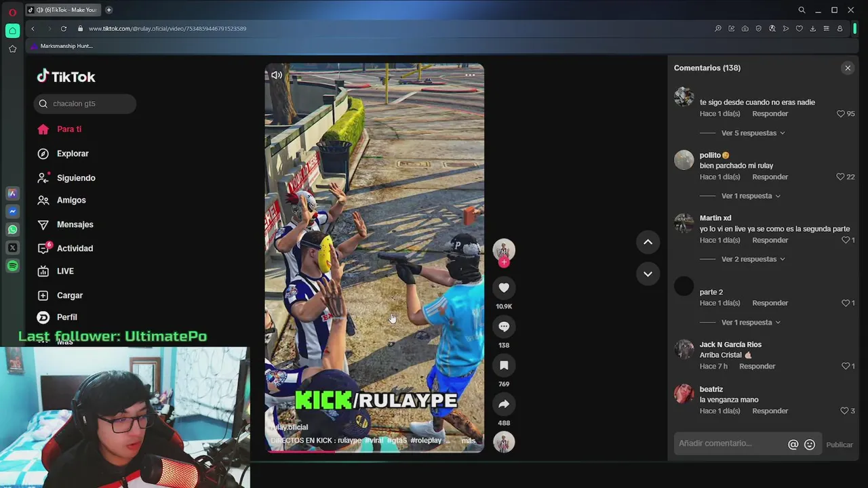The height and width of the screenshot is (488, 868).
Task: Open tab search magnifier in title bar
Action: tap(802, 10)
